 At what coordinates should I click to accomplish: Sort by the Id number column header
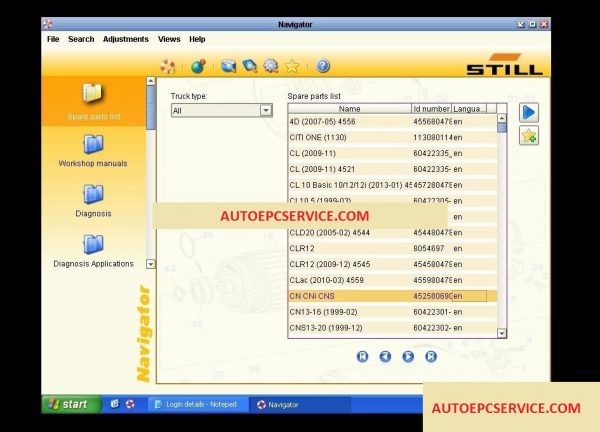431,109
